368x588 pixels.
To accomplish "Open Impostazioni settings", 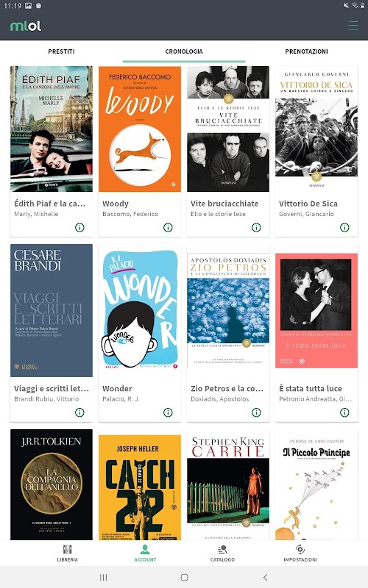I will [x=300, y=553].
